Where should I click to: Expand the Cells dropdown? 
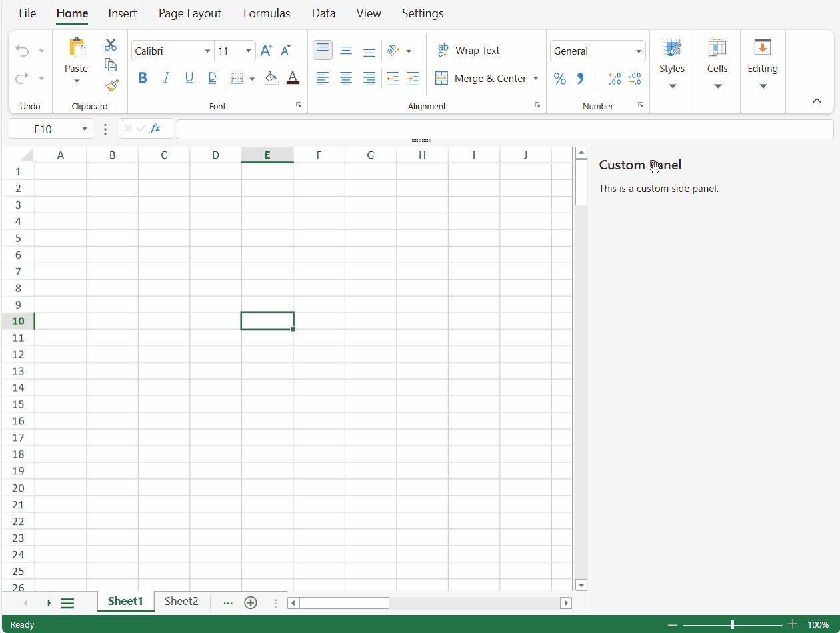point(718,86)
